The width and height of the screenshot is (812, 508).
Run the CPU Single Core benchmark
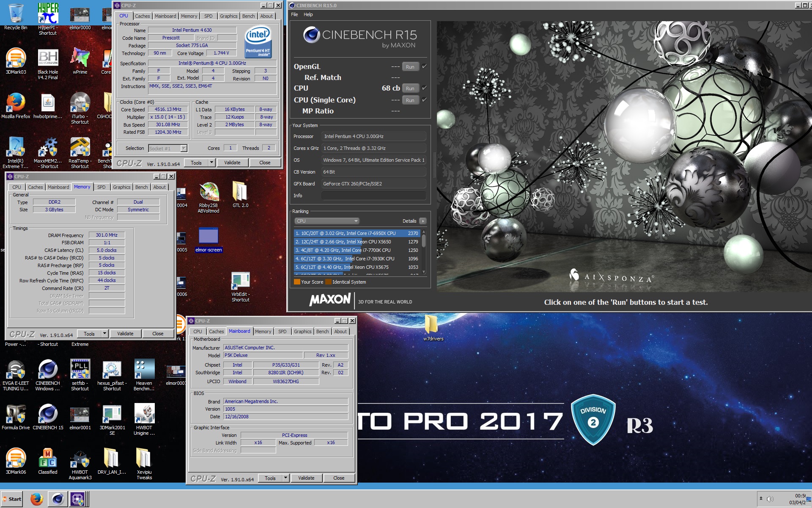tap(410, 100)
